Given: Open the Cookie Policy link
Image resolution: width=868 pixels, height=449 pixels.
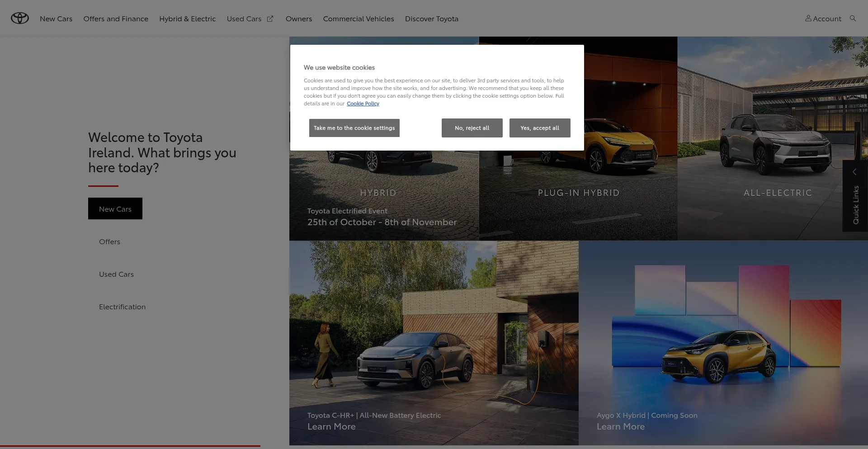Looking at the screenshot, I should coord(363,104).
